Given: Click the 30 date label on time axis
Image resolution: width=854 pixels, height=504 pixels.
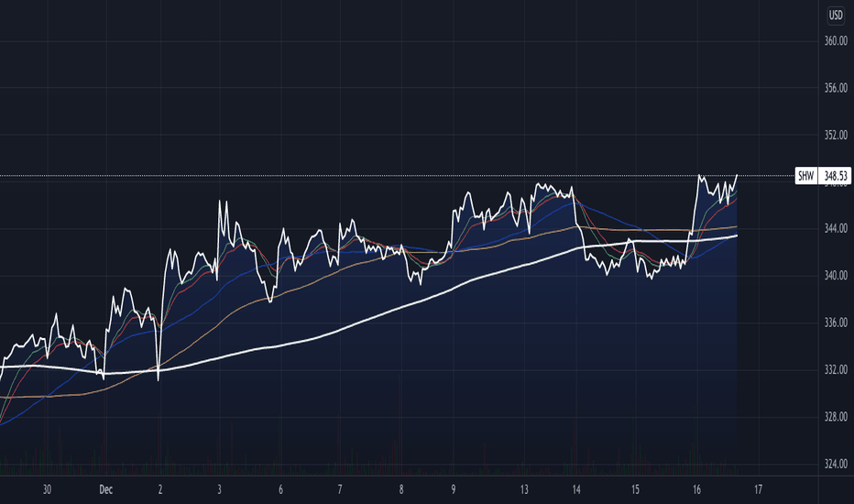Looking at the screenshot, I should pos(47,490).
